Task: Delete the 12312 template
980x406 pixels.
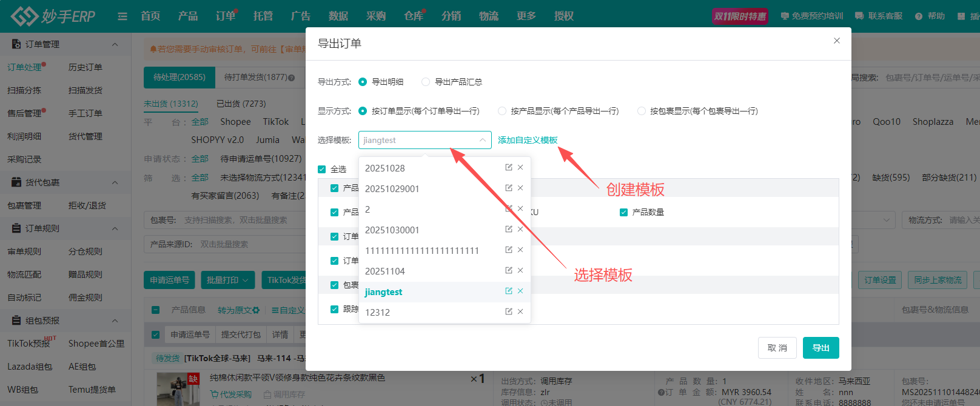Action: point(520,311)
